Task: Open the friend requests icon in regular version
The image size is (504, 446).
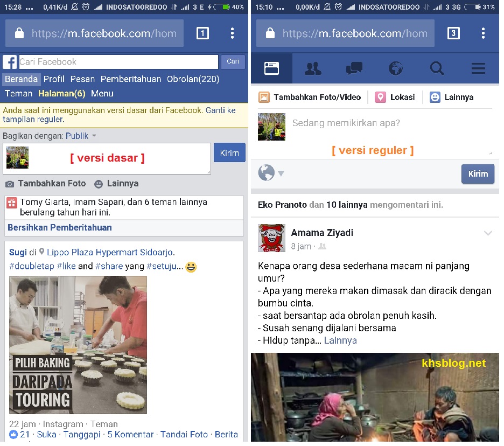Action: coord(313,68)
